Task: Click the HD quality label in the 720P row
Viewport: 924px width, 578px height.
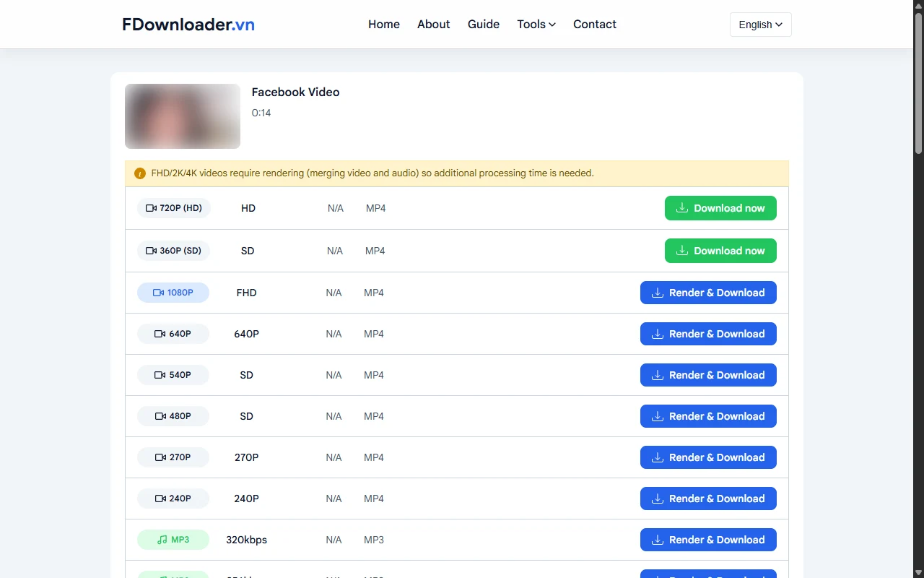Action: point(248,208)
